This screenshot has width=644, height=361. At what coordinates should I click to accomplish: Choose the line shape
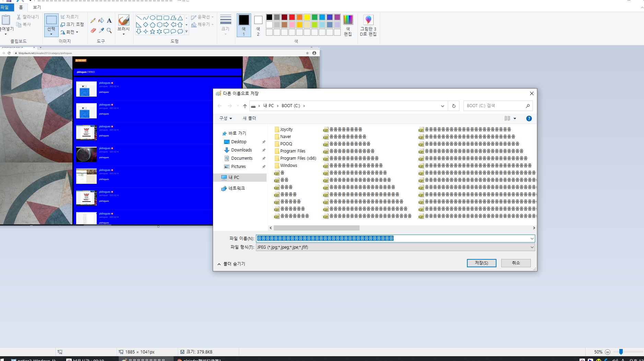(x=139, y=18)
